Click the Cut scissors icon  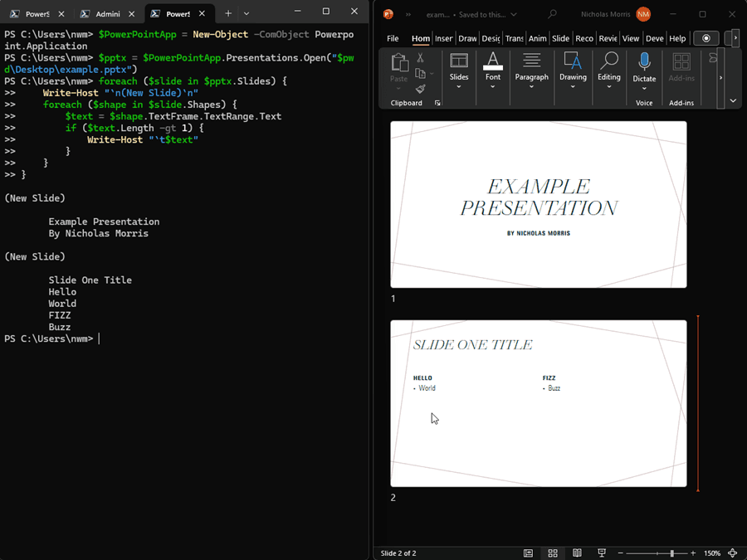click(420, 57)
